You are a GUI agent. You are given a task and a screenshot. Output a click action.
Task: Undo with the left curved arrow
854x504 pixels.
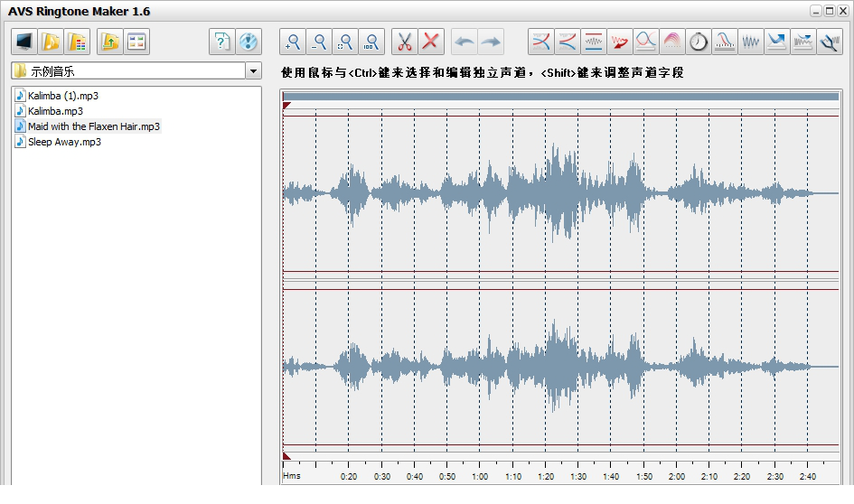[x=465, y=42]
